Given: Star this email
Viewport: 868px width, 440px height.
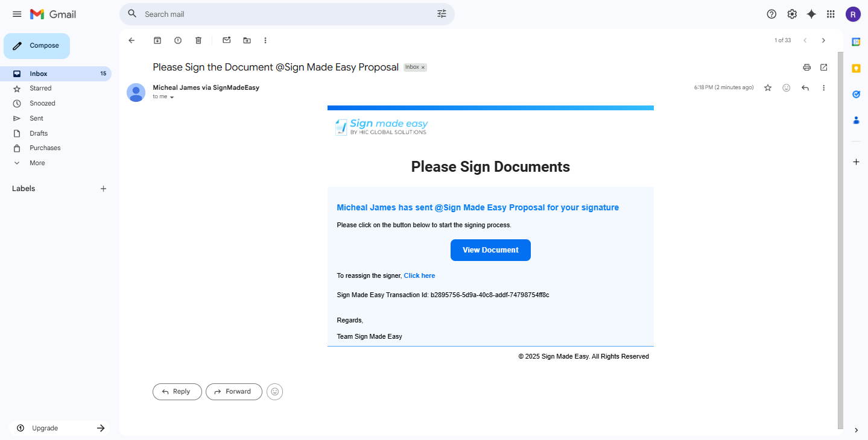Looking at the screenshot, I should point(768,88).
